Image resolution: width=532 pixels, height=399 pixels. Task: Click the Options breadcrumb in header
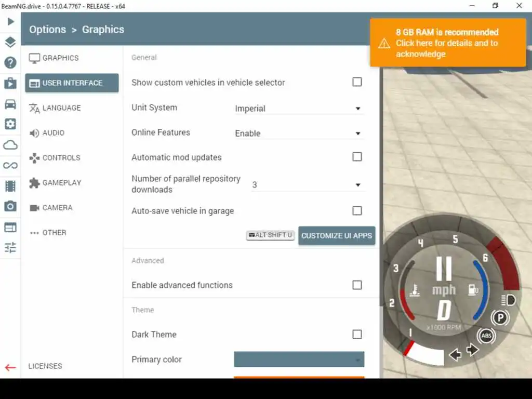coord(47,30)
